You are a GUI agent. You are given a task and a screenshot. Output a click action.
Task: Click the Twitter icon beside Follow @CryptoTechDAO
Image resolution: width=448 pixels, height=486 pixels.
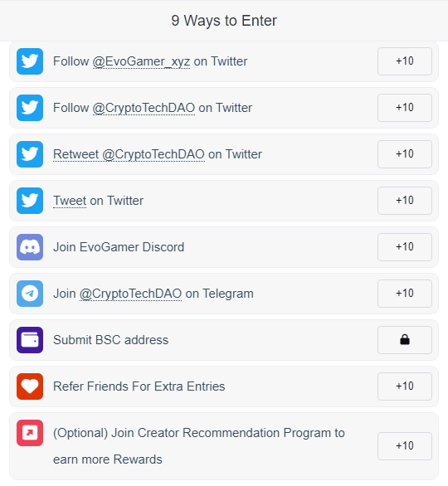pyautogui.click(x=30, y=108)
